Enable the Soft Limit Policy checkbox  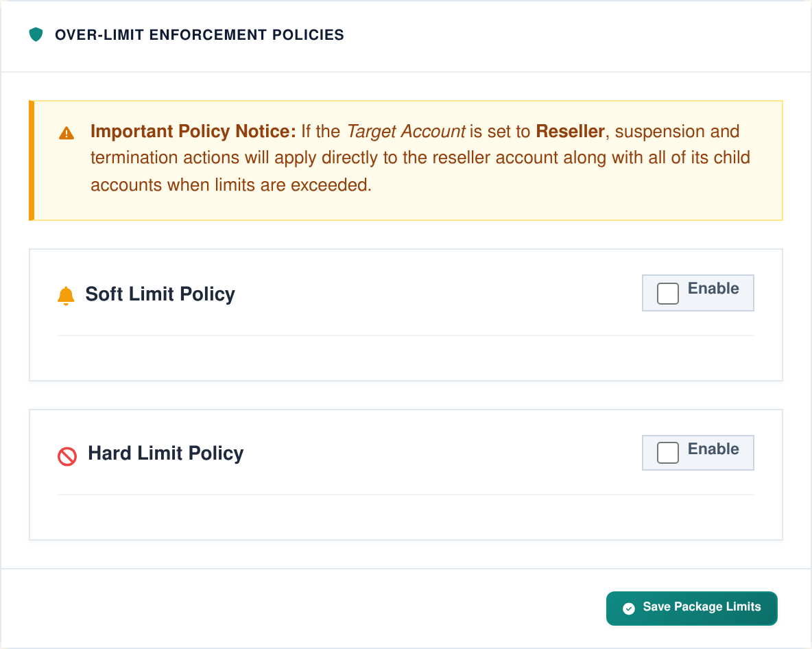coord(667,294)
